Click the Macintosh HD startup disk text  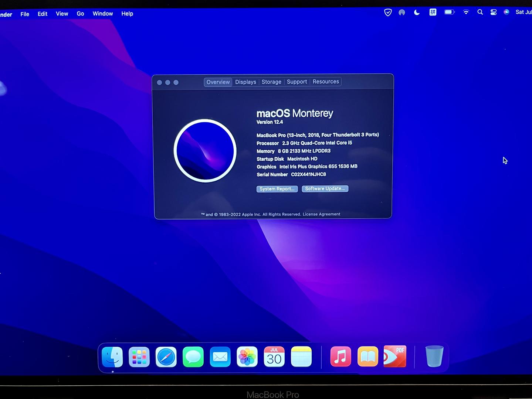pyautogui.click(x=302, y=159)
